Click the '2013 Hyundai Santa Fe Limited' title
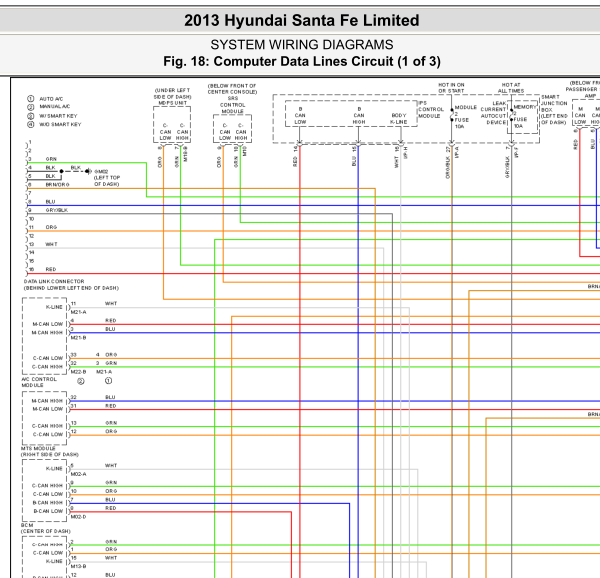 pyautogui.click(x=302, y=20)
